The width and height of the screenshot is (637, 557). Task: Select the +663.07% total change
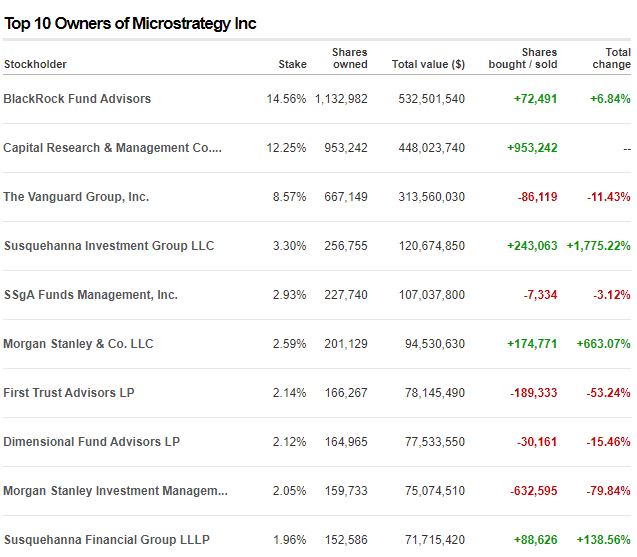[604, 344]
